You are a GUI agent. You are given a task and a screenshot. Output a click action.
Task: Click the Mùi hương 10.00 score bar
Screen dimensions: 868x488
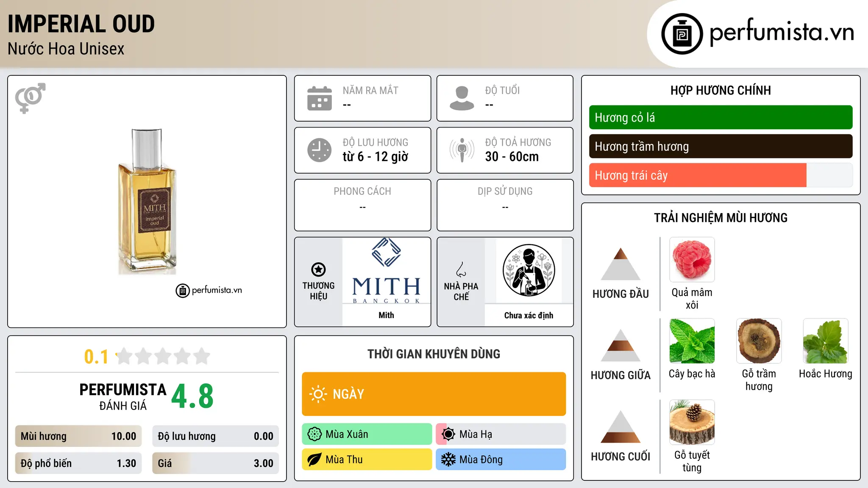(x=78, y=436)
